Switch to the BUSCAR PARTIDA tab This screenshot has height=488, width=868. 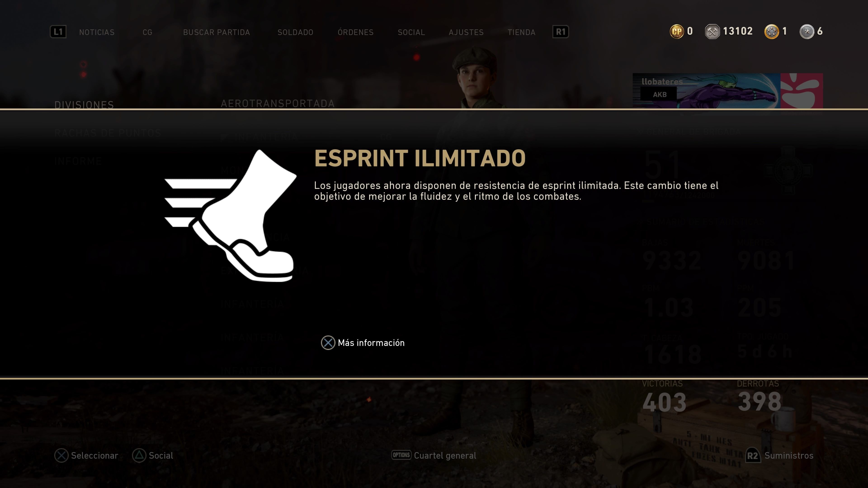(216, 32)
